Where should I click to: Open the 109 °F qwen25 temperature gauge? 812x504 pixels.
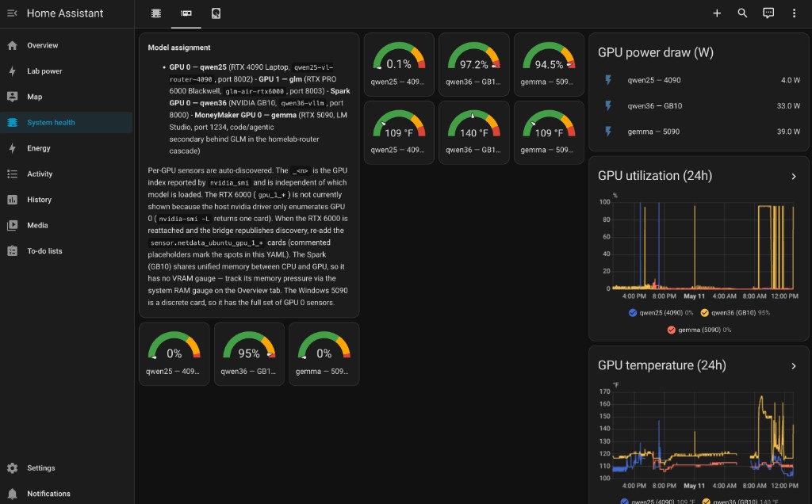399,132
